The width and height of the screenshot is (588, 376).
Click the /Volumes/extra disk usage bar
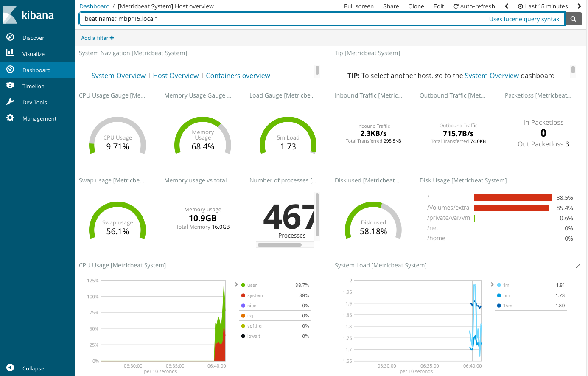[512, 208]
